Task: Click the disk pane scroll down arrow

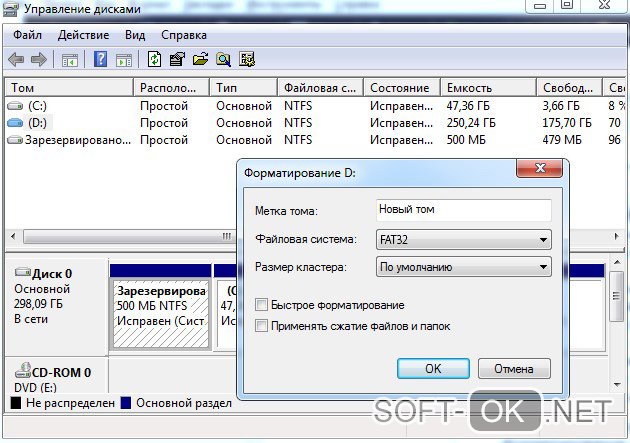Action: 616,385
